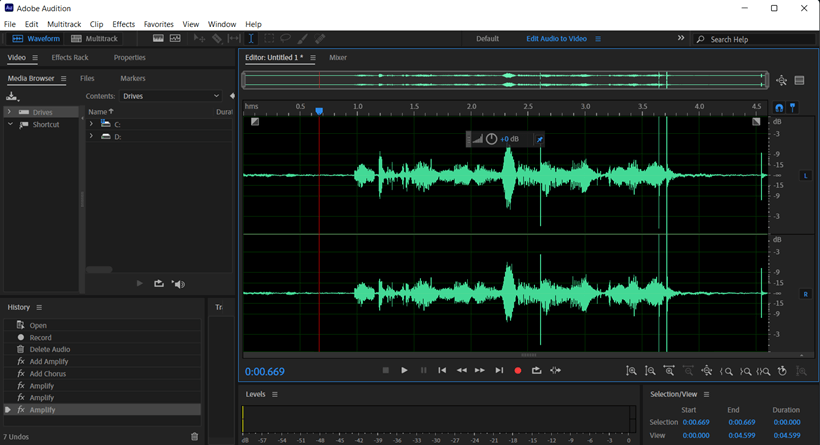820x445 pixels.
Task: Select the Add Chorus history state
Action: click(x=102, y=374)
